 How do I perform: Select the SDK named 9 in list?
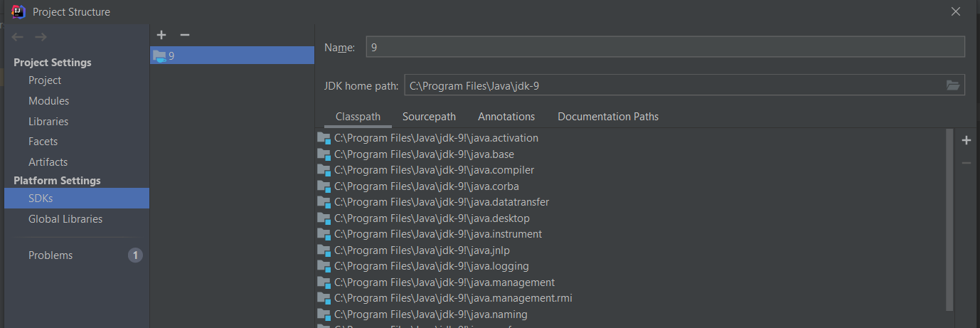coord(232,55)
